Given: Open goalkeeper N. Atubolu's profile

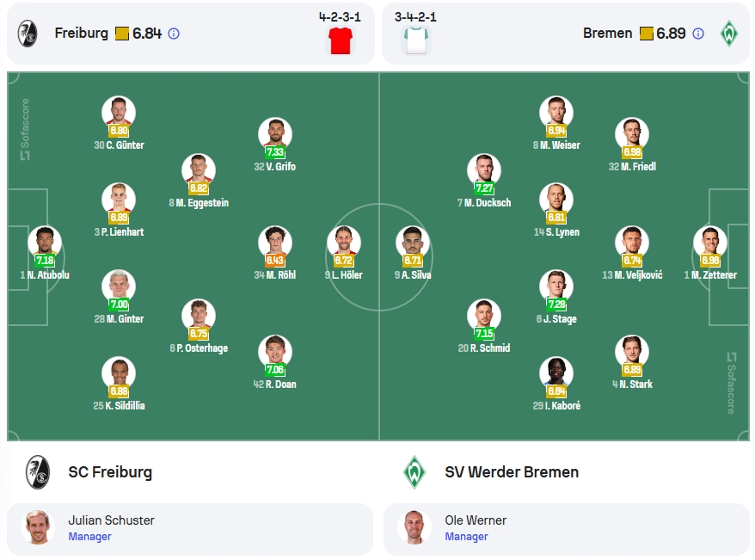Looking at the screenshot, I should click(45, 243).
